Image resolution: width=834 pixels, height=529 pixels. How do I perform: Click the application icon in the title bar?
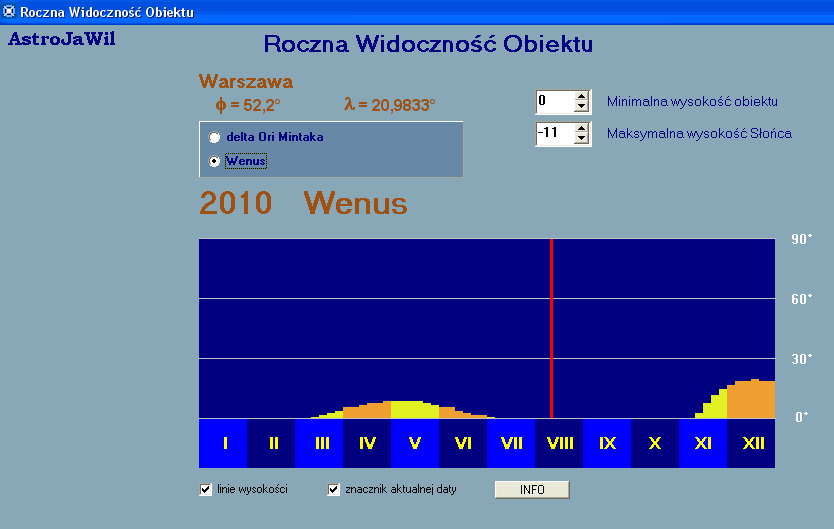(x=9, y=11)
